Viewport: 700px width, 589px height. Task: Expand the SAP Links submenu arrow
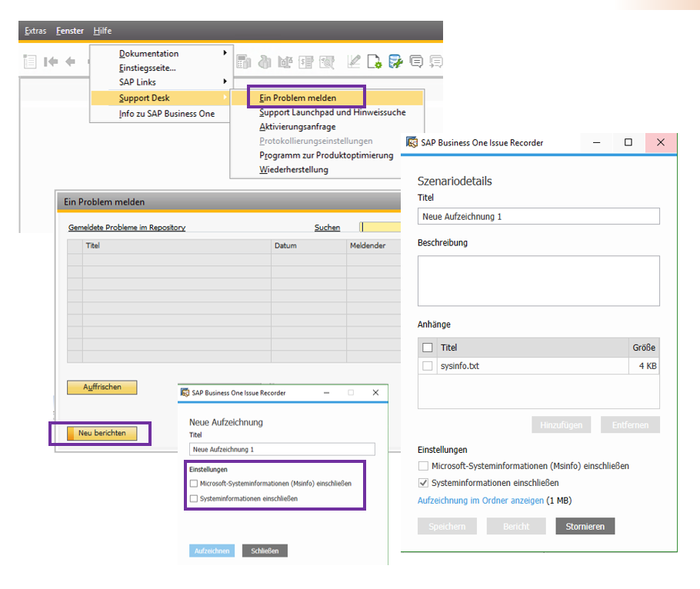(x=225, y=82)
